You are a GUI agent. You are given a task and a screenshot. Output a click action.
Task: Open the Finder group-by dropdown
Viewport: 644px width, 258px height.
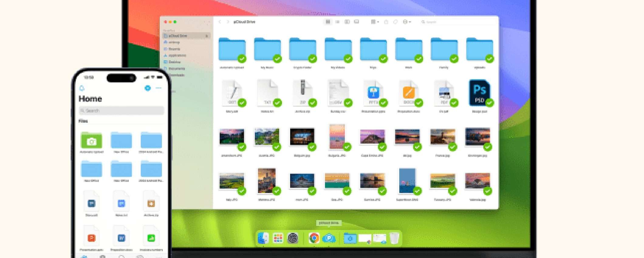click(x=375, y=22)
